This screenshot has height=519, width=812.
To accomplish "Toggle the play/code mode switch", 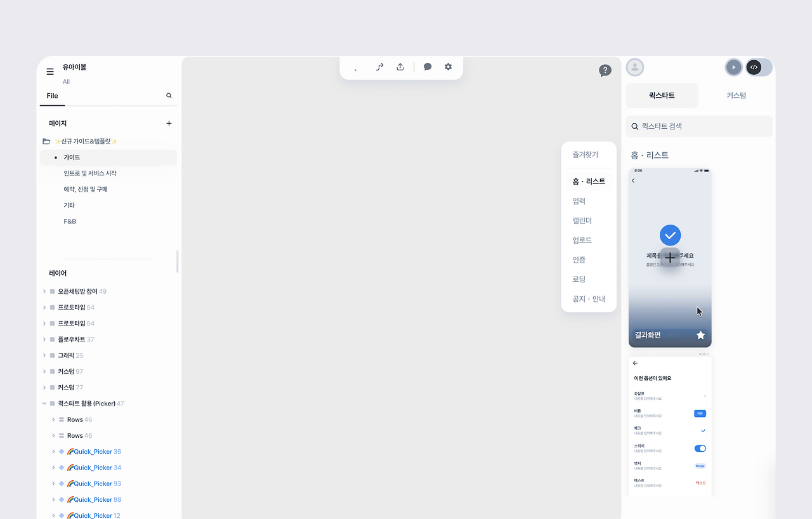I will [x=749, y=67].
